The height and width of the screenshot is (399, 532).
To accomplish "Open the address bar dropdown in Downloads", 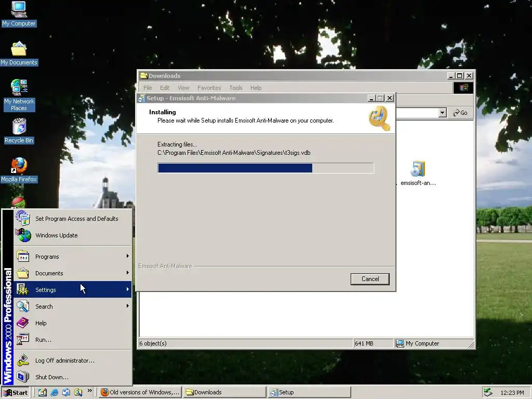I will [442, 113].
